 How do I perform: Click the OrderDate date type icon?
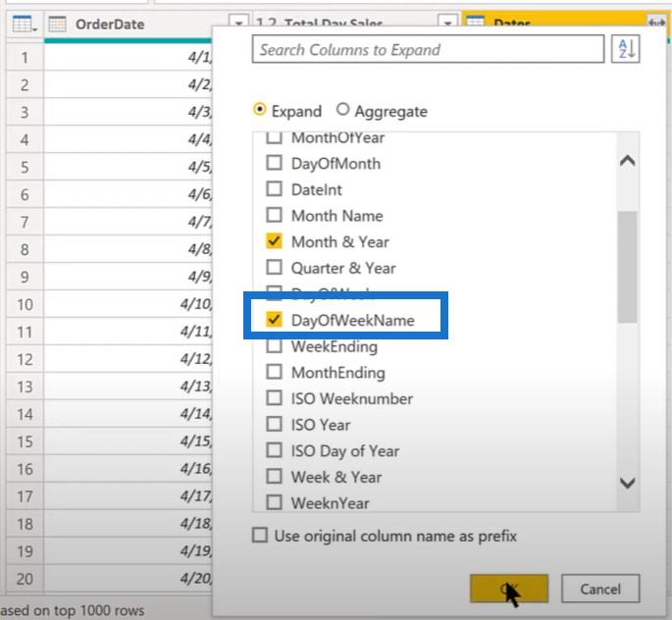58,24
